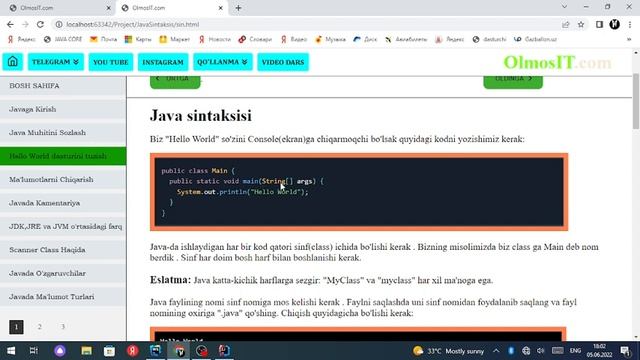Click the browser forward arrow
Screen dimensions: 640x360
pyautogui.click(x=25, y=24)
